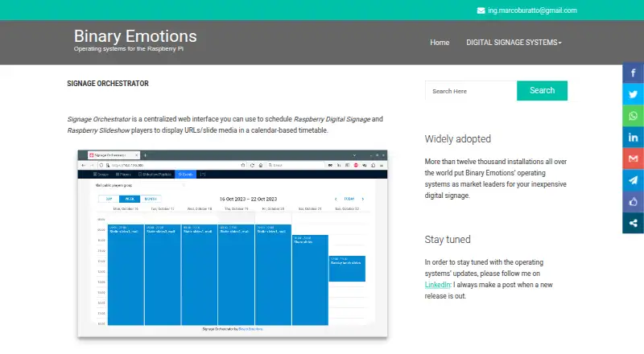Go to the Home menu item
This screenshot has height=354, width=644.
tap(440, 43)
